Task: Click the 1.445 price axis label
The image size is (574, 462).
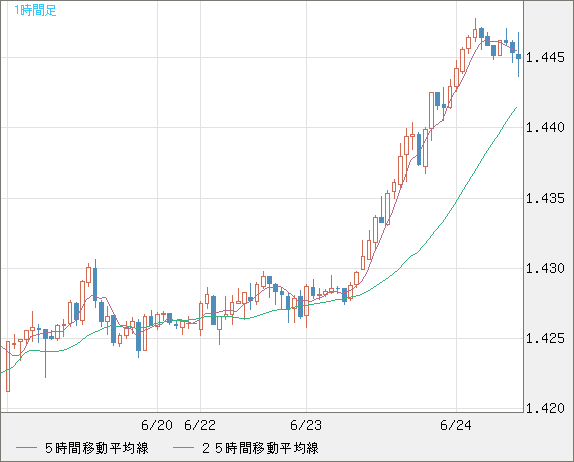Action: [545, 57]
